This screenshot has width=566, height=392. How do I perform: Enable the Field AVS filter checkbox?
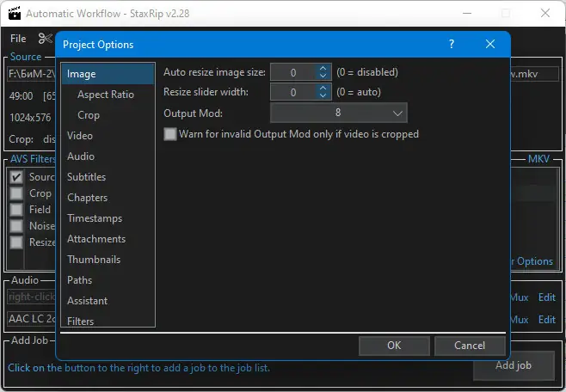(x=16, y=210)
